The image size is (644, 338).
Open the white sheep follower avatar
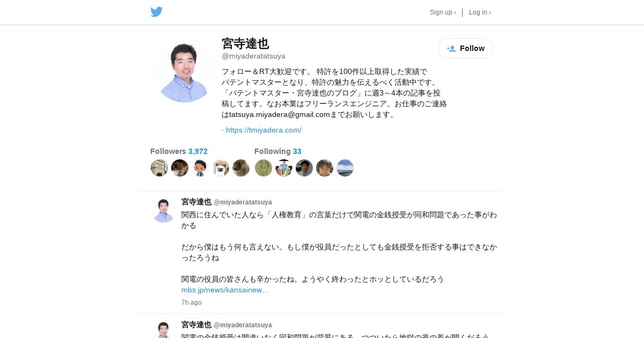coord(221,168)
